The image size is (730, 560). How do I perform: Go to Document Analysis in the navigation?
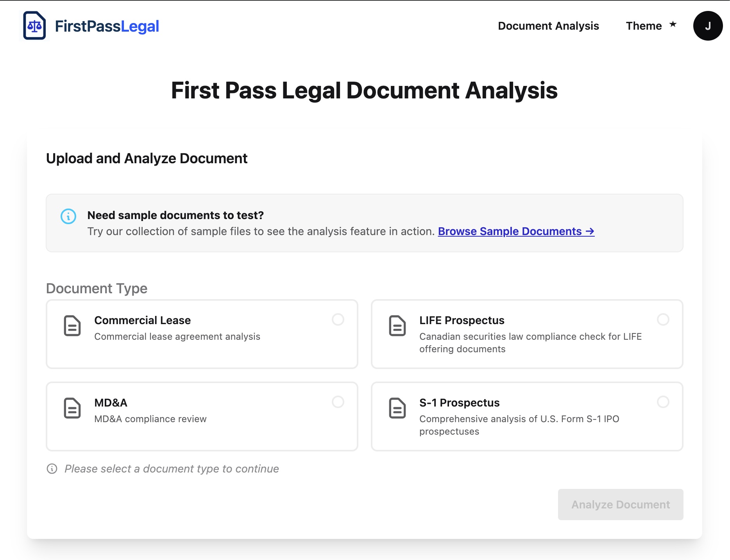coord(548,26)
